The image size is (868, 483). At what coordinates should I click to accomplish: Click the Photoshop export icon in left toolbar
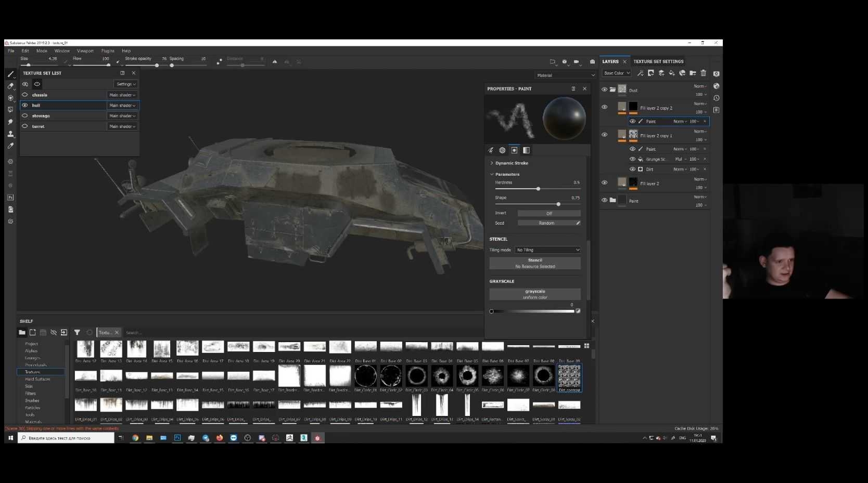(10, 198)
